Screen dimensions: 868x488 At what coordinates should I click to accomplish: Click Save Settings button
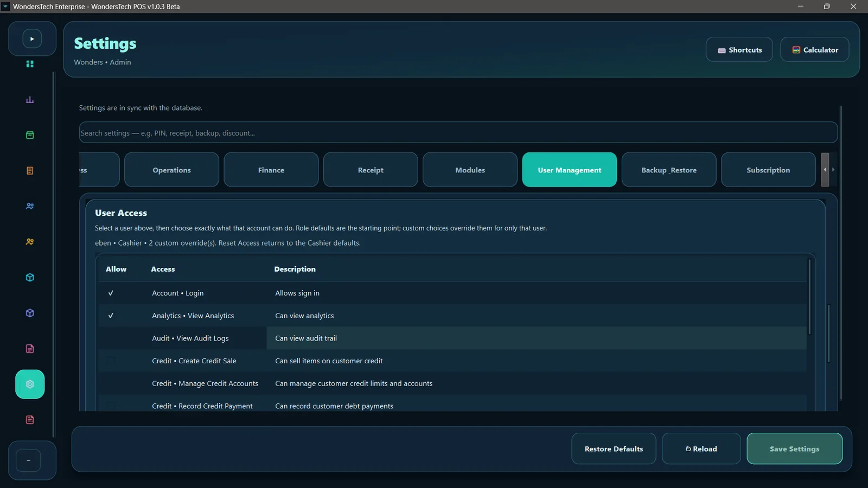pyautogui.click(x=795, y=449)
